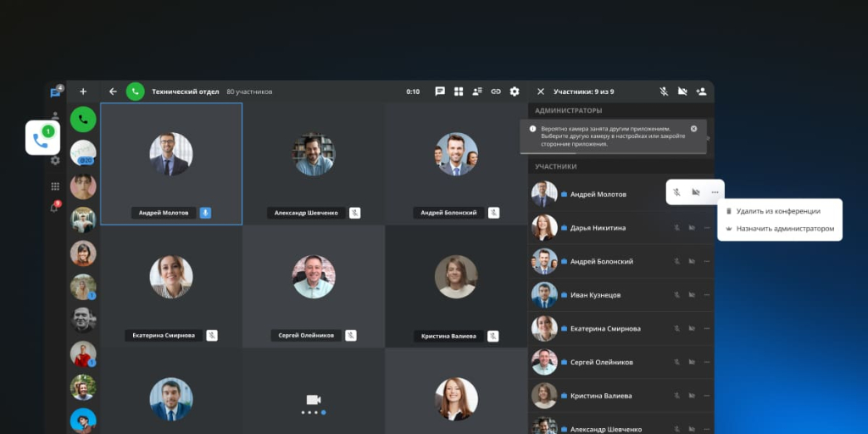Click the УЧАСТНИКИ section header
868x434 pixels.
(556, 166)
